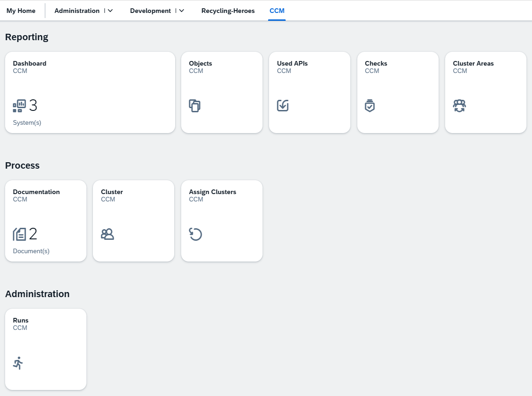
Task: Click the Assign Clusters refresh icon
Action: (x=196, y=234)
